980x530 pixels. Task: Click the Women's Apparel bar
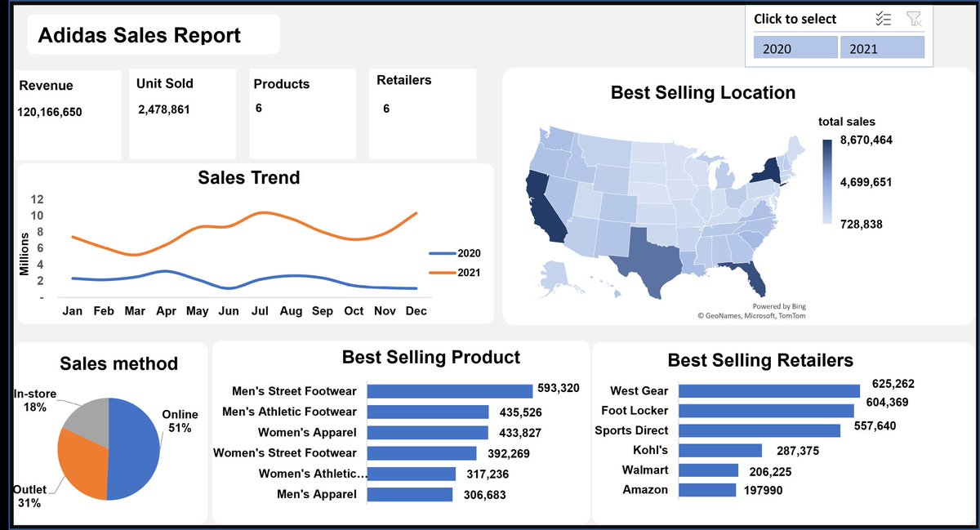(429, 431)
